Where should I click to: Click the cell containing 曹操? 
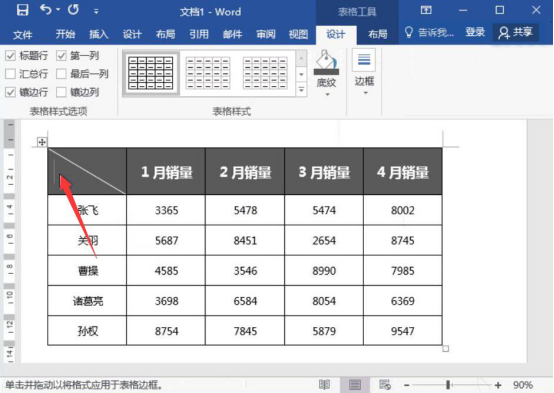(x=88, y=271)
